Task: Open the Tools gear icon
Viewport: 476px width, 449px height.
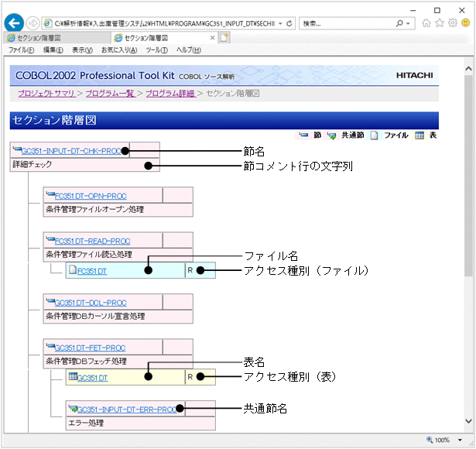Action: tap(453, 23)
